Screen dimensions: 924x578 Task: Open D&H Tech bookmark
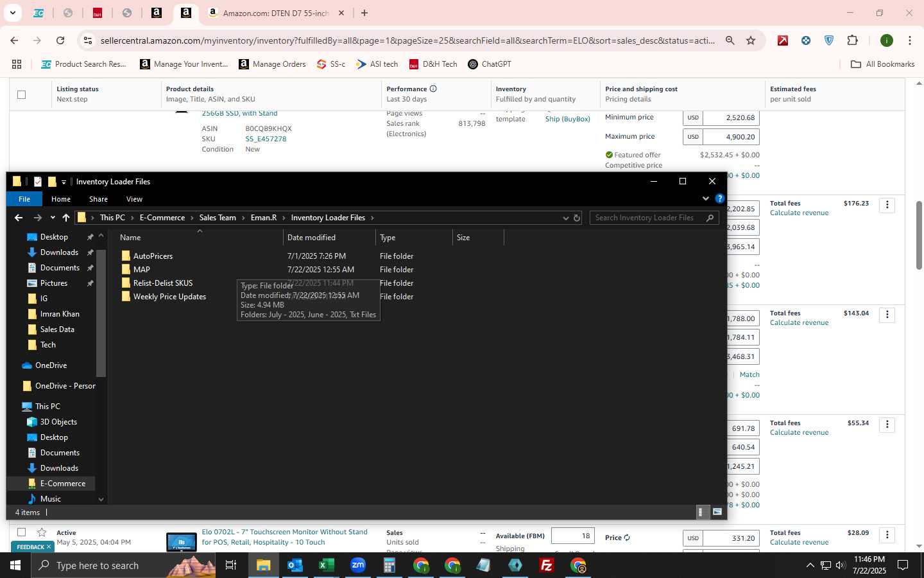[x=433, y=64]
